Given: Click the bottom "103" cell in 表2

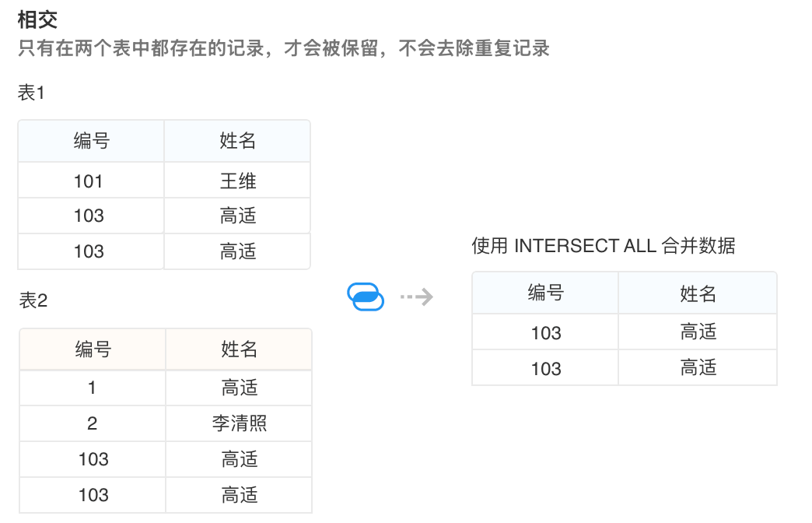Looking at the screenshot, I should (93, 495).
